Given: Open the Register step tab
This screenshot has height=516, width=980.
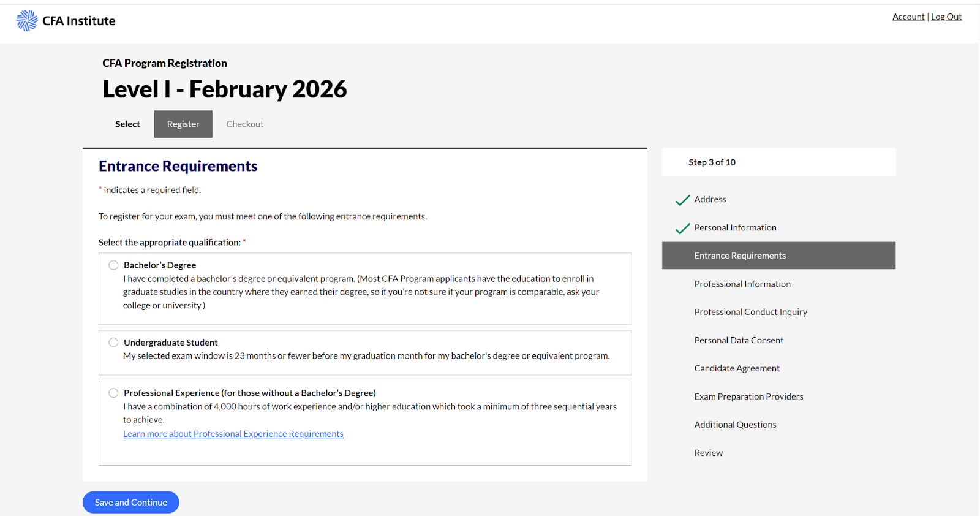Looking at the screenshot, I should 183,124.
